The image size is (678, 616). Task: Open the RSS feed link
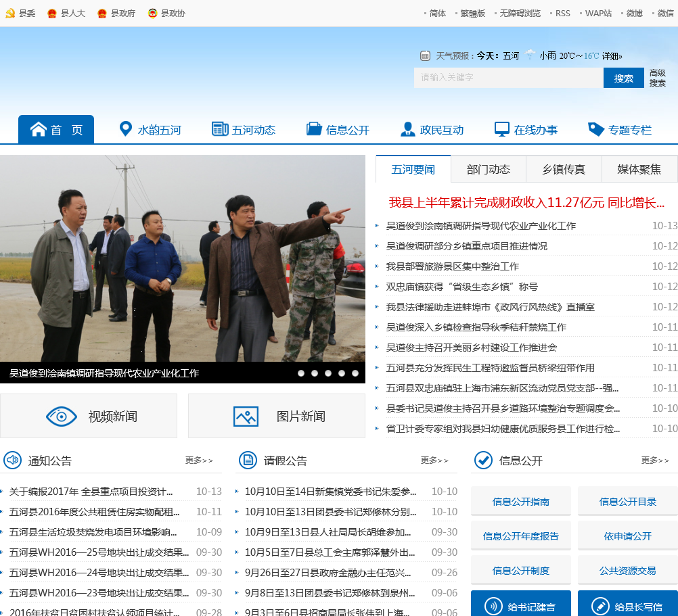coord(562,14)
